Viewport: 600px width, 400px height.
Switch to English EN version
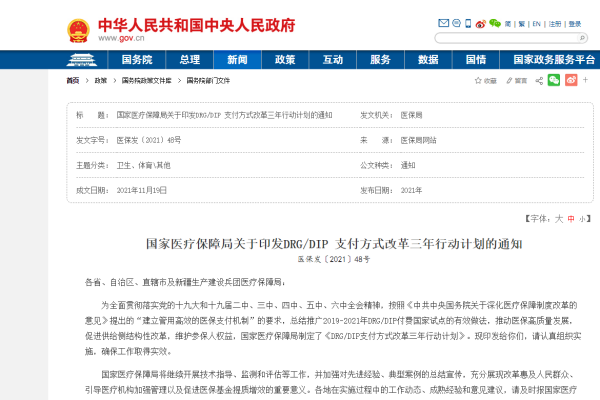pos(536,24)
